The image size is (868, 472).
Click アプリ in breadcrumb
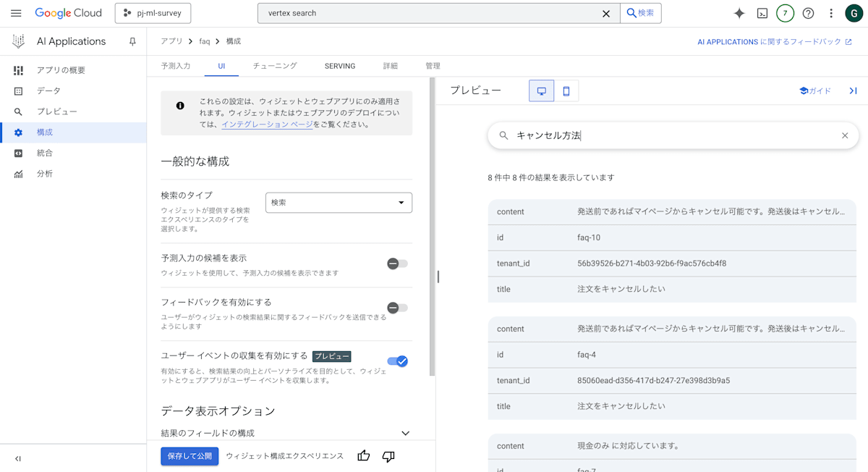[x=171, y=41]
